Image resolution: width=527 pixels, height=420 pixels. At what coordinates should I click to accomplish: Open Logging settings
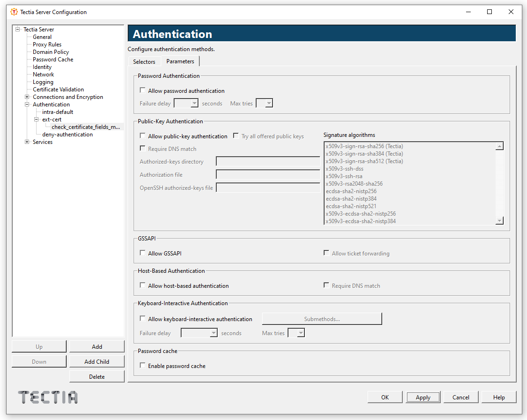pyautogui.click(x=43, y=82)
